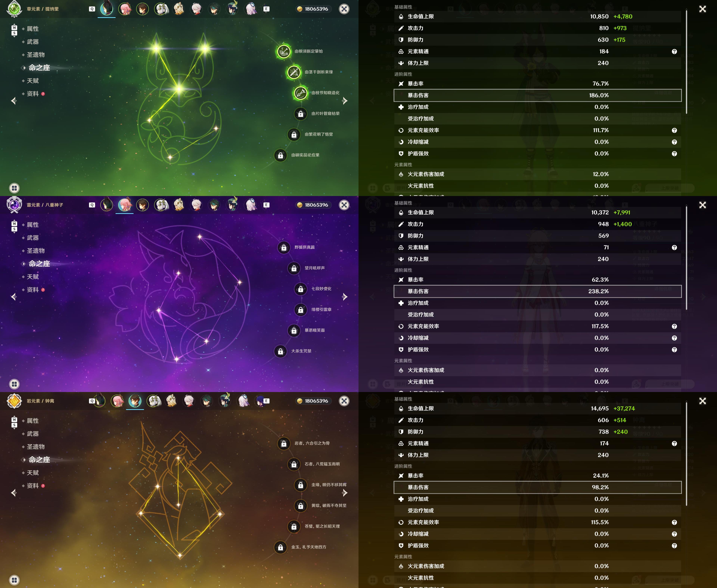Screen dimensions: 717x588
Task: Click the lock icon beside 暴恶嗤笑面
Action: tap(294, 331)
